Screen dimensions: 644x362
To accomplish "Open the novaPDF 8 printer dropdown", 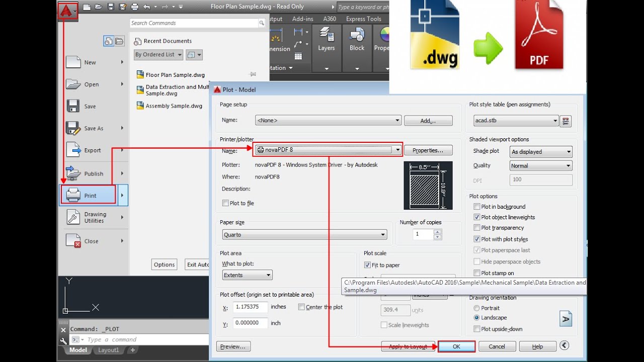I will point(328,150).
